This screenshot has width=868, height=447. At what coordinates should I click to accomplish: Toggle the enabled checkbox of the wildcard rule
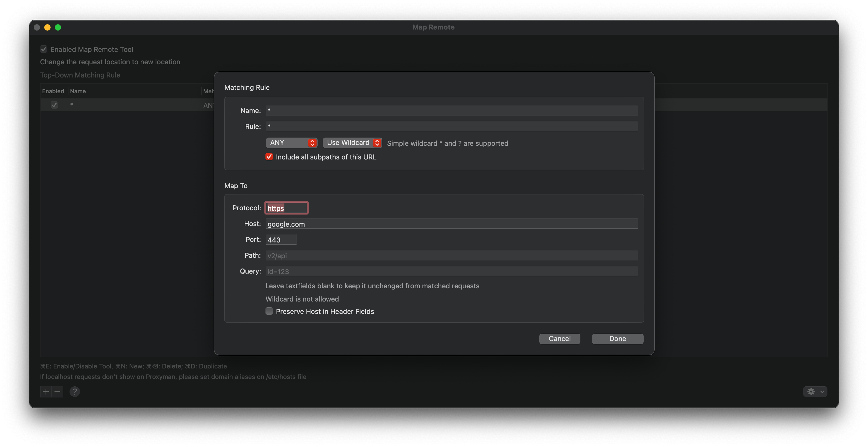[54, 105]
